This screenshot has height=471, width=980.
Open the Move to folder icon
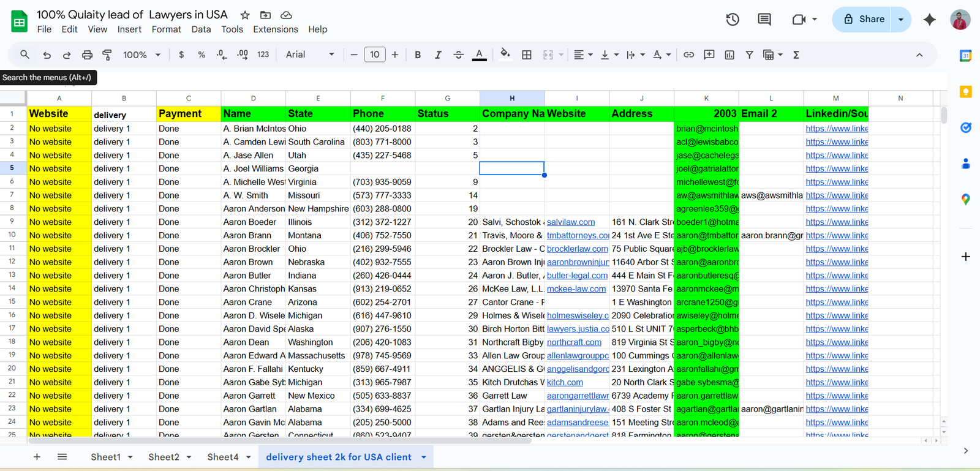265,15
